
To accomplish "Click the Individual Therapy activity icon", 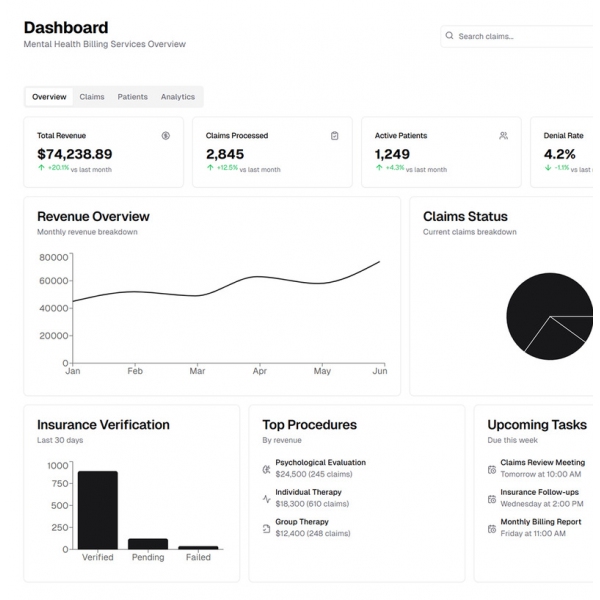I will 266,498.
